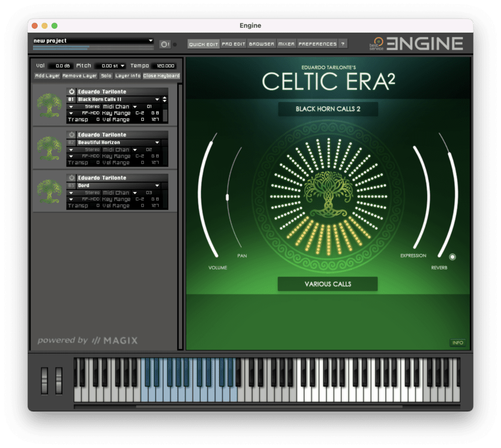Click the Best Service Engine logo
This screenshot has width=501, height=448.
click(416, 44)
